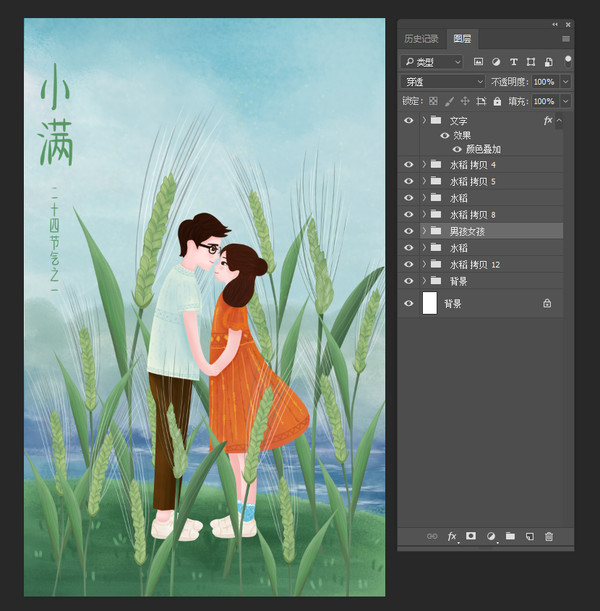Open the opacity slider dropdown arrow
This screenshot has width=600, height=611.
click(x=566, y=81)
